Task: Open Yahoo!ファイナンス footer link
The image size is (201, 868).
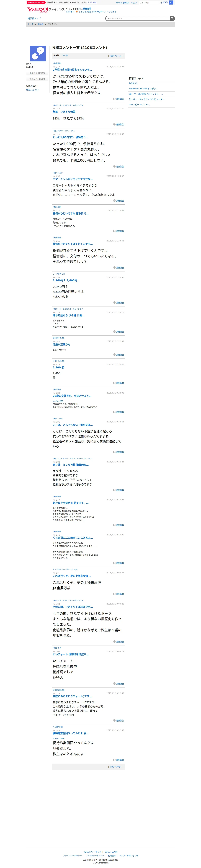Action: [x=92, y=852]
